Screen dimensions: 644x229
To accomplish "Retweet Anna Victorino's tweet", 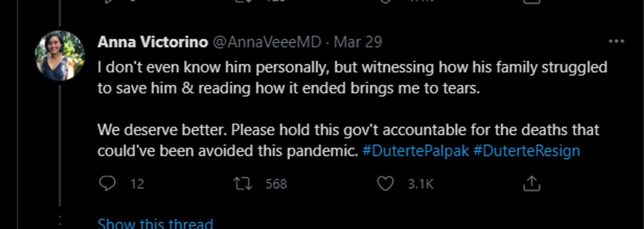I will tap(243, 184).
